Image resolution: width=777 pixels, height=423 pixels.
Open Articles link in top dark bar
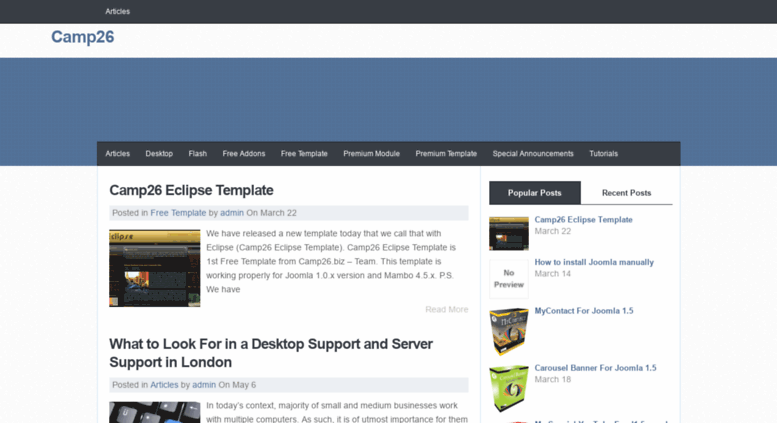(117, 11)
